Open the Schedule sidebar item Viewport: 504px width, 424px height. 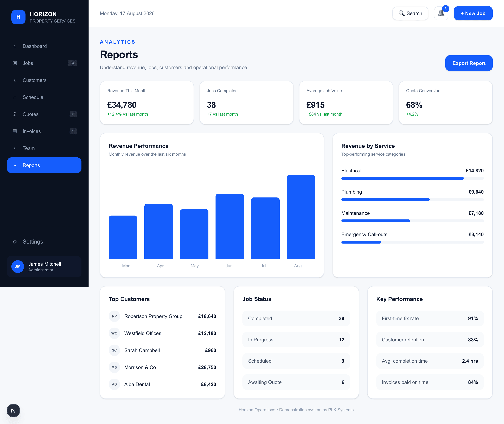[44, 97]
